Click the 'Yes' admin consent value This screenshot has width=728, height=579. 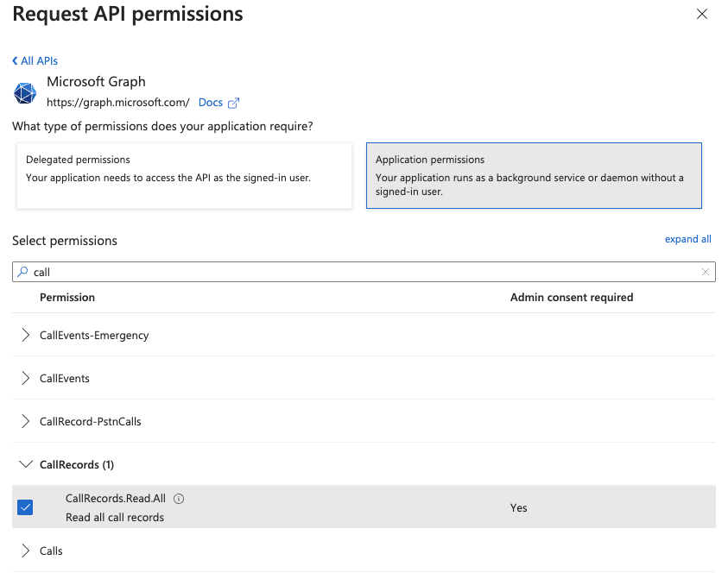(x=519, y=508)
